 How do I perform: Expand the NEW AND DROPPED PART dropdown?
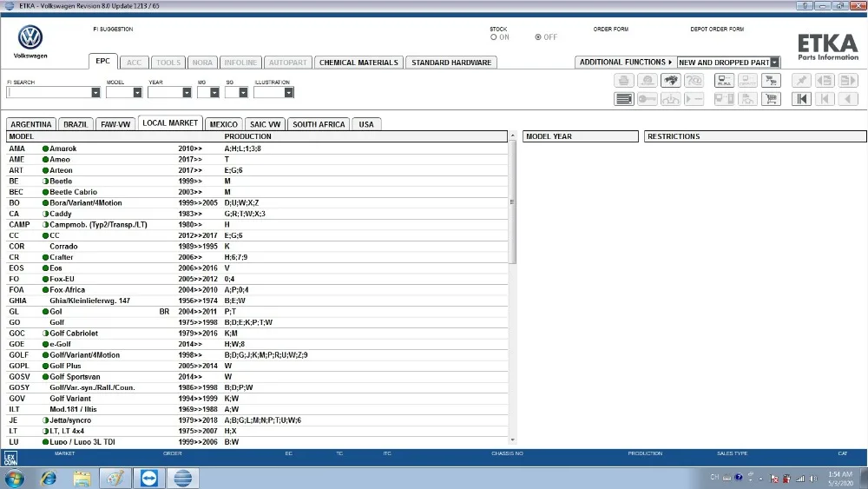click(775, 63)
